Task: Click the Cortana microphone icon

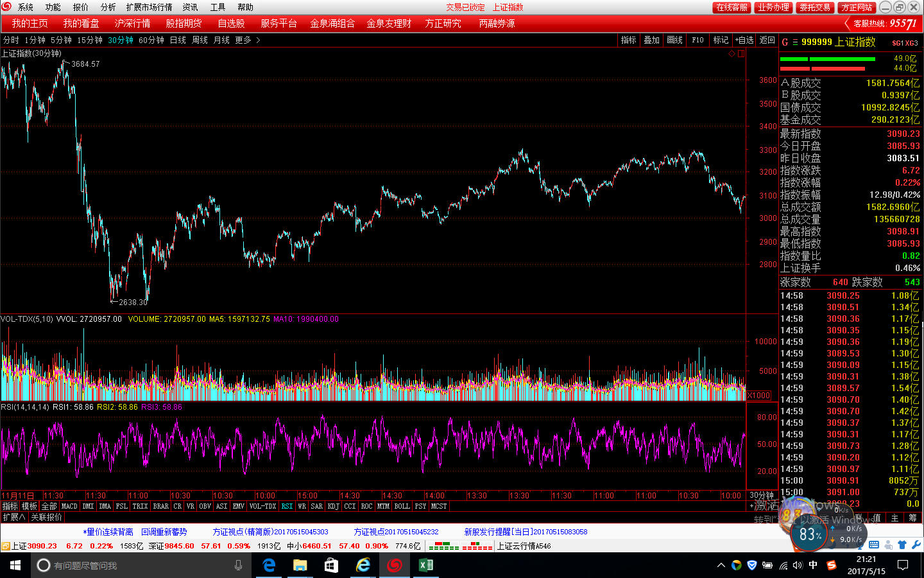Action: point(238,565)
